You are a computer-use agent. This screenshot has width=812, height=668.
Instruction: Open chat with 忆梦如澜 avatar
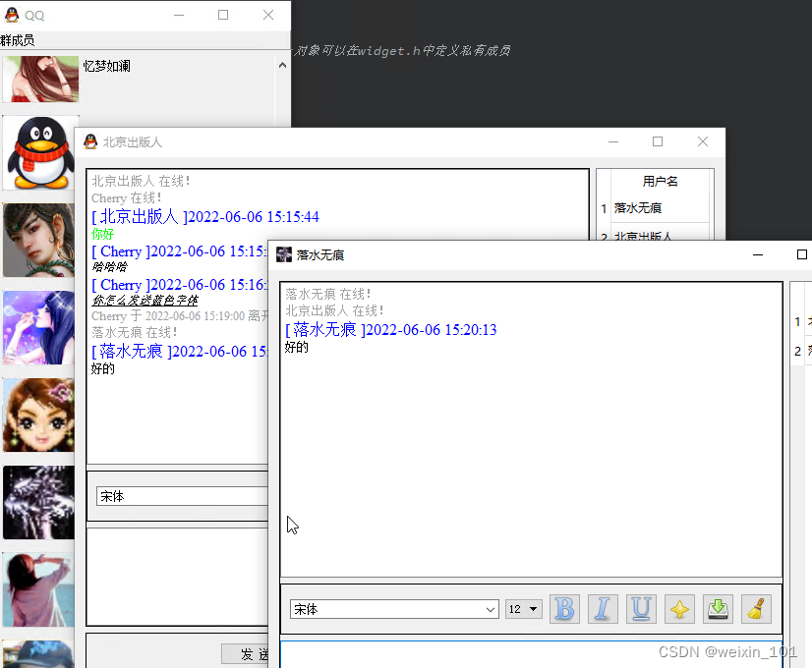[40, 80]
